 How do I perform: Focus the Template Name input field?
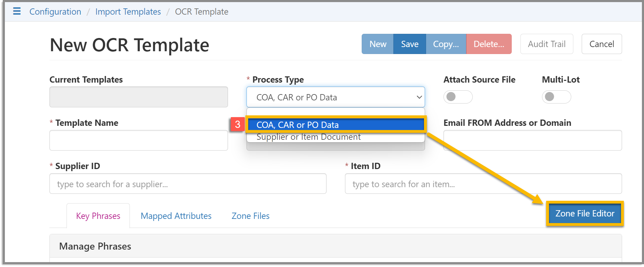[x=139, y=140]
